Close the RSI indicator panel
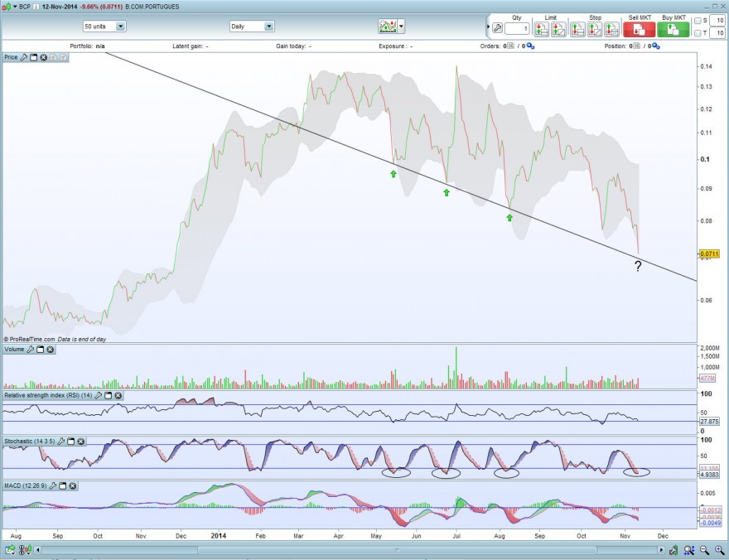 pyautogui.click(x=118, y=395)
